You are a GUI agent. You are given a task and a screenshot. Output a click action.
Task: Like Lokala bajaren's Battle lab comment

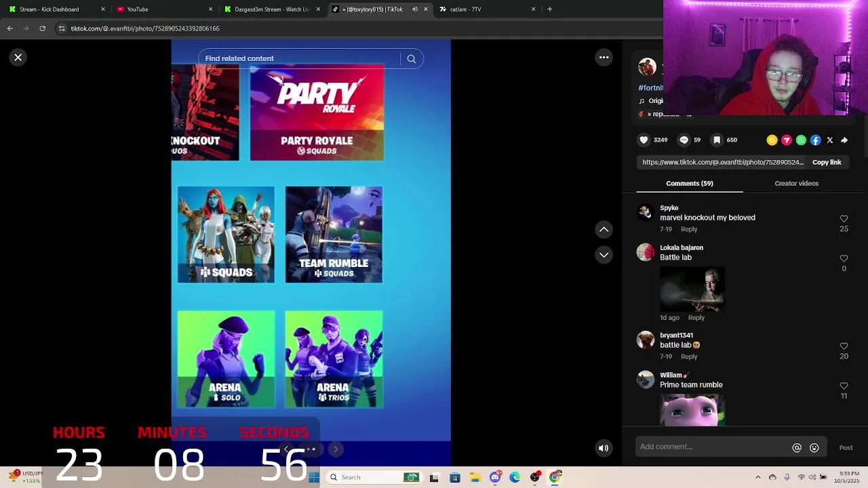click(x=844, y=258)
